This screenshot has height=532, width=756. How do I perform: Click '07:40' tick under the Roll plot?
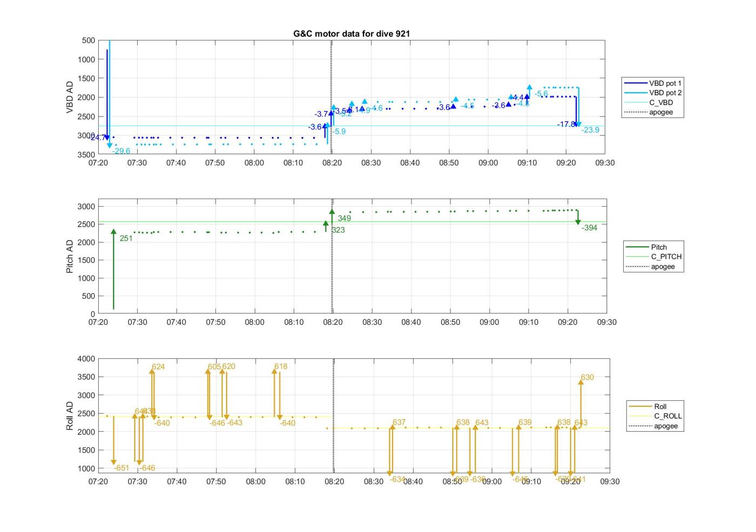[177, 481]
